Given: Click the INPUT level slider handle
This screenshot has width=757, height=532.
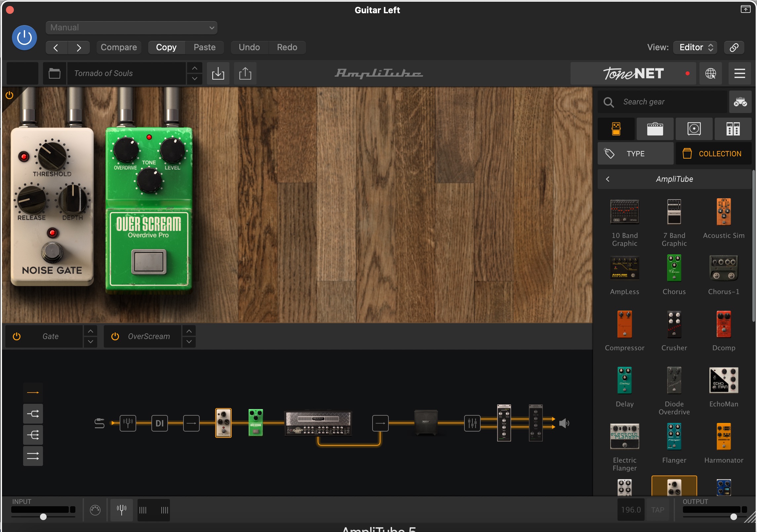Looking at the screenshot, I should [43, 517].
